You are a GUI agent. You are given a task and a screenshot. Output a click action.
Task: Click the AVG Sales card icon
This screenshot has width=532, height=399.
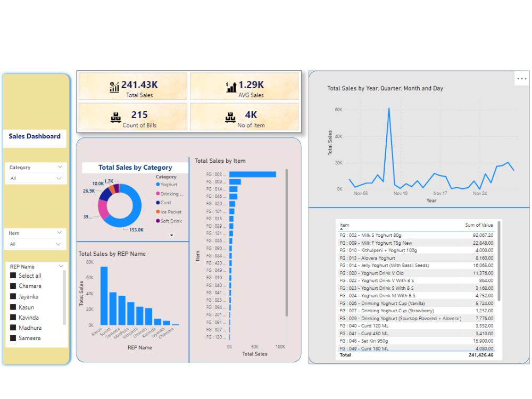[231, 87]
